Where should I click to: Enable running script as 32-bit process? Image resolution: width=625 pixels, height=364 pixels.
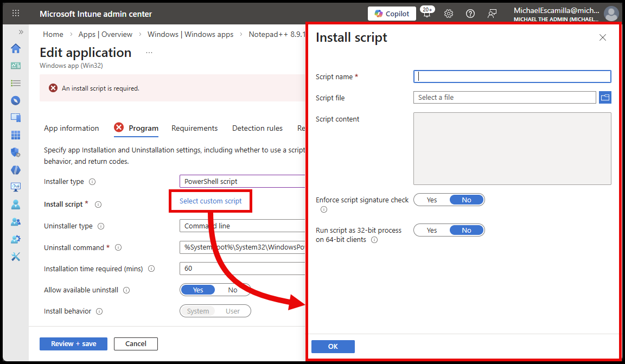point(432,230)
